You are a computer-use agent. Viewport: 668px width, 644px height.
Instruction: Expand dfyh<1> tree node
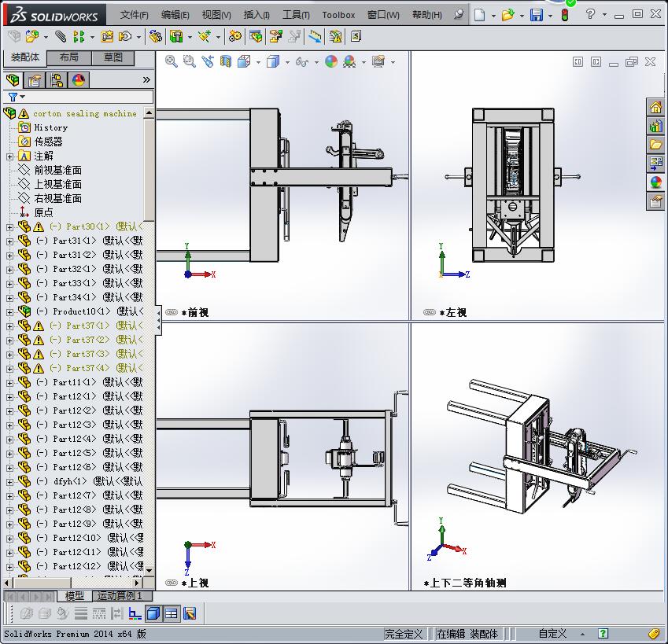9,482
